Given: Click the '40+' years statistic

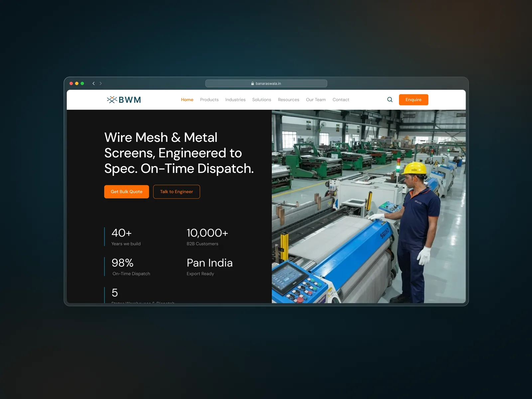Looking at the screenshot, I should pos(122,233).
